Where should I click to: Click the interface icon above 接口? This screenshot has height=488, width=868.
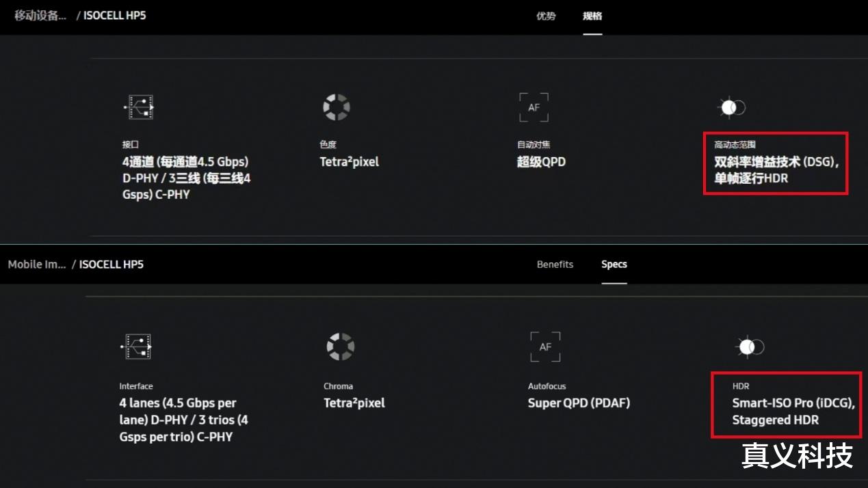pyautogui.click(x=139, y=107)
